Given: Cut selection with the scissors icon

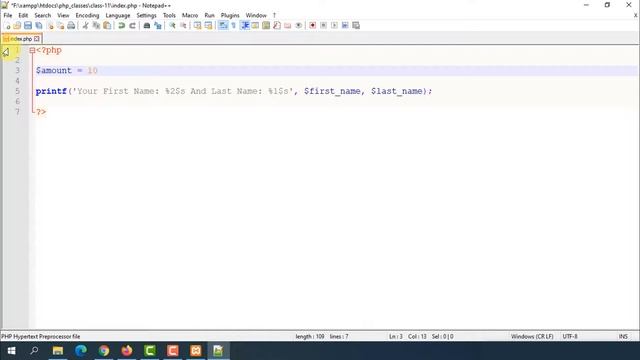Looking at the screenshot, I should click(x=85, y=26).
